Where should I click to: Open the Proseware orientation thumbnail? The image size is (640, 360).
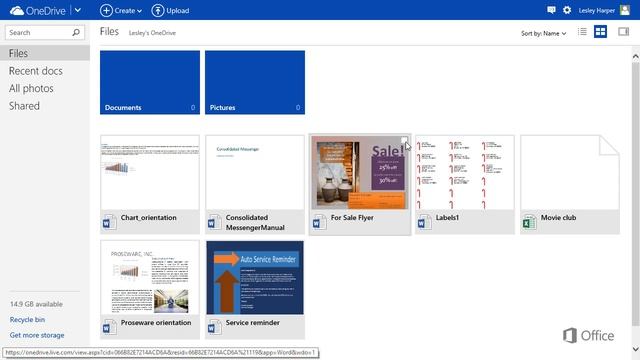(x=150, y=278)
